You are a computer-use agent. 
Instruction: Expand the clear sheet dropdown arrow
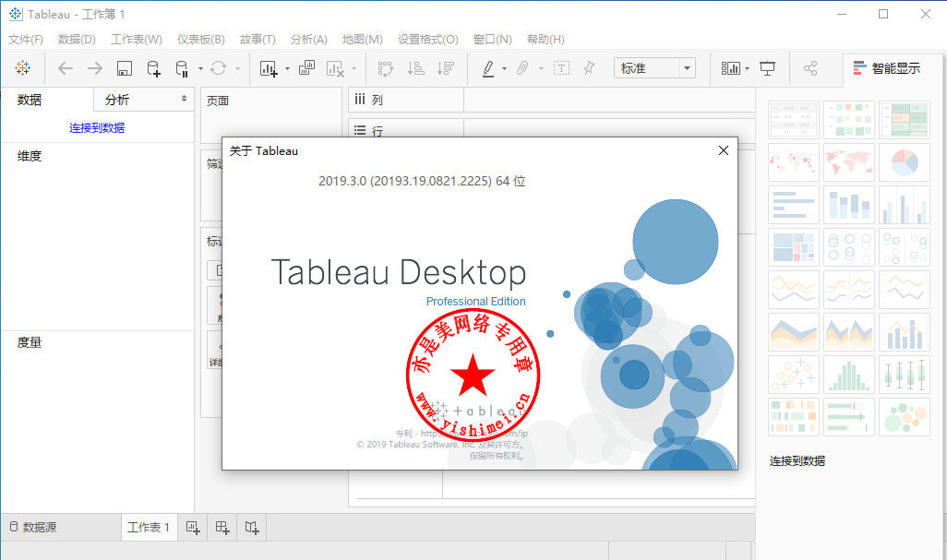[354, 69]
